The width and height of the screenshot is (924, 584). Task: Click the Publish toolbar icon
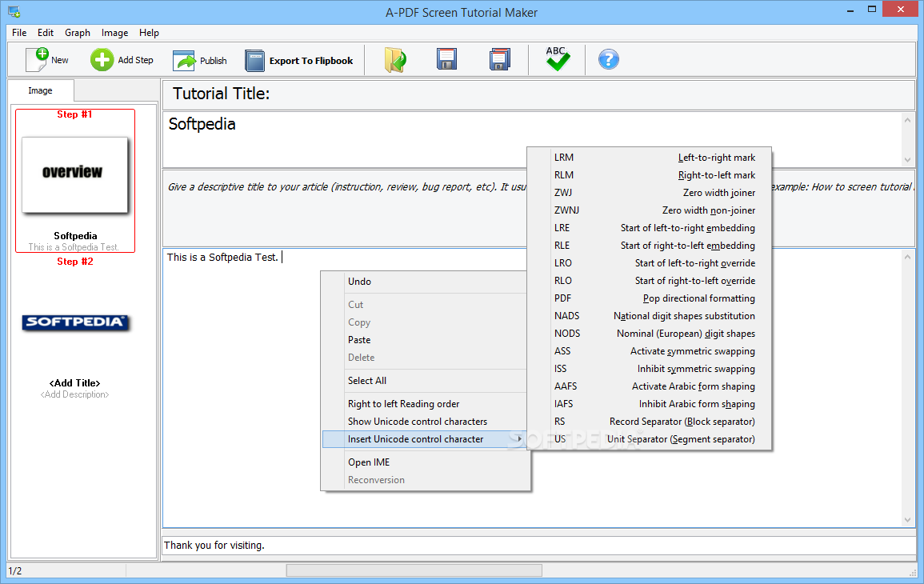pos(184,60)
